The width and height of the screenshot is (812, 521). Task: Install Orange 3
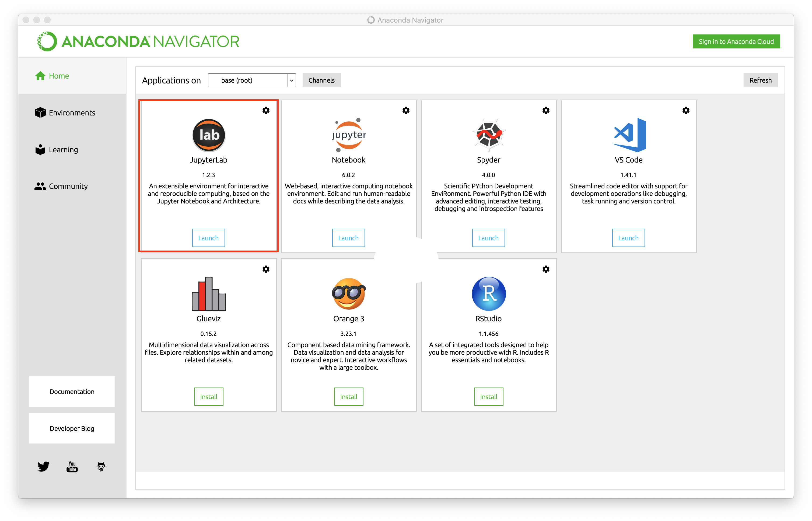tap(349, 396)
